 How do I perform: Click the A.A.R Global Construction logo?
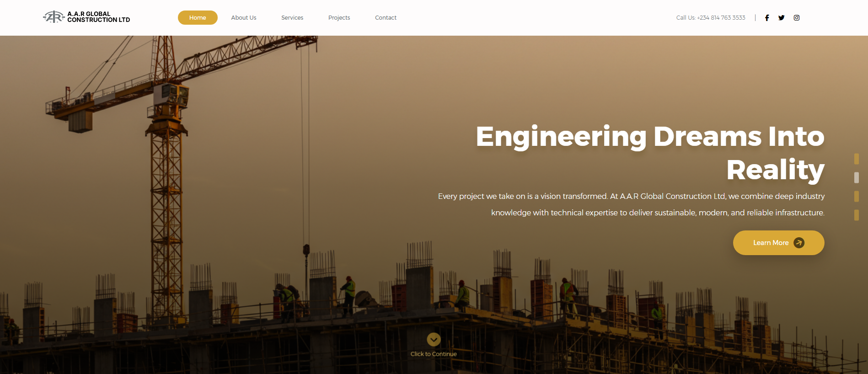click(x=86, y=17)
